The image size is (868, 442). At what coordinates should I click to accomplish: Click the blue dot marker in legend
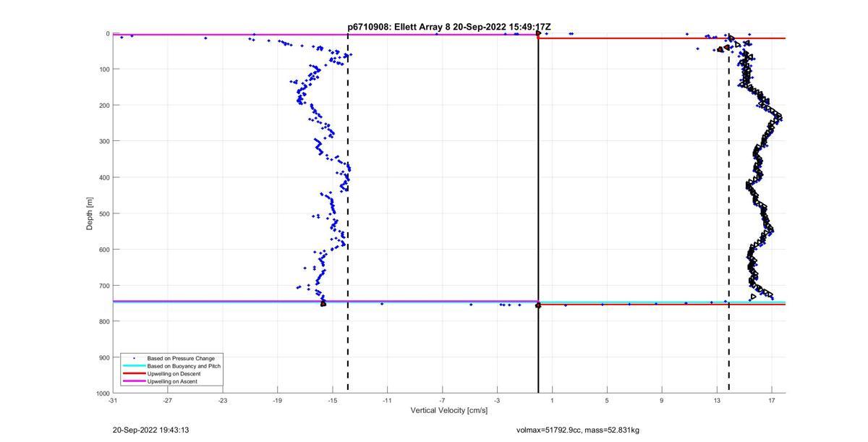tap(134, 358)
